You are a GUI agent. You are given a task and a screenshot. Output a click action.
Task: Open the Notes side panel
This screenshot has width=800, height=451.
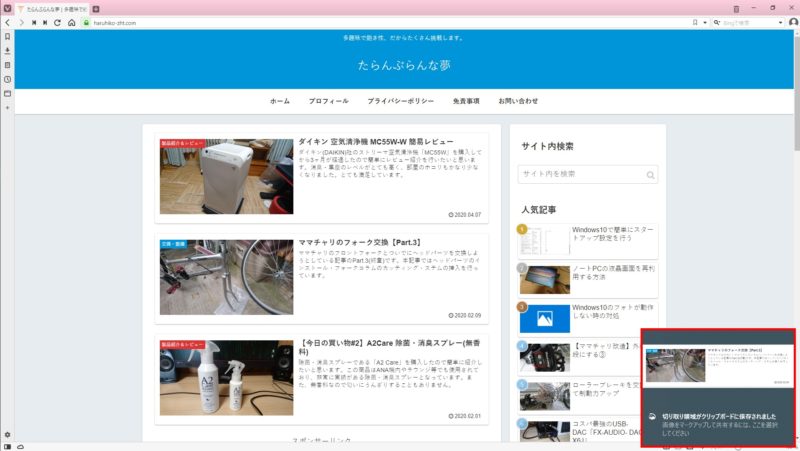tap(7, 65)
